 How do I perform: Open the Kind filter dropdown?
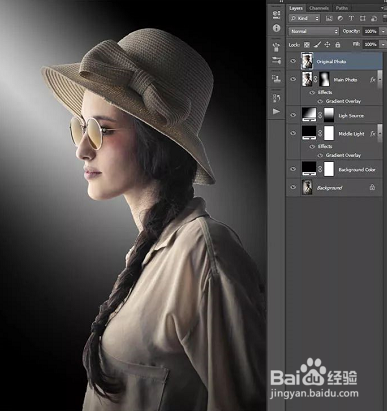point(305,18)
